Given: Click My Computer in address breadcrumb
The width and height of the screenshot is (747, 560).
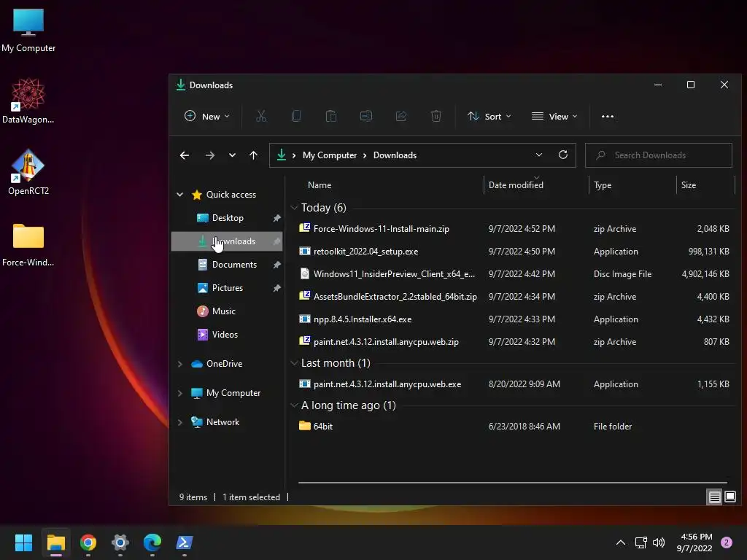Looking at the screenshot, I should click(330, 155).
